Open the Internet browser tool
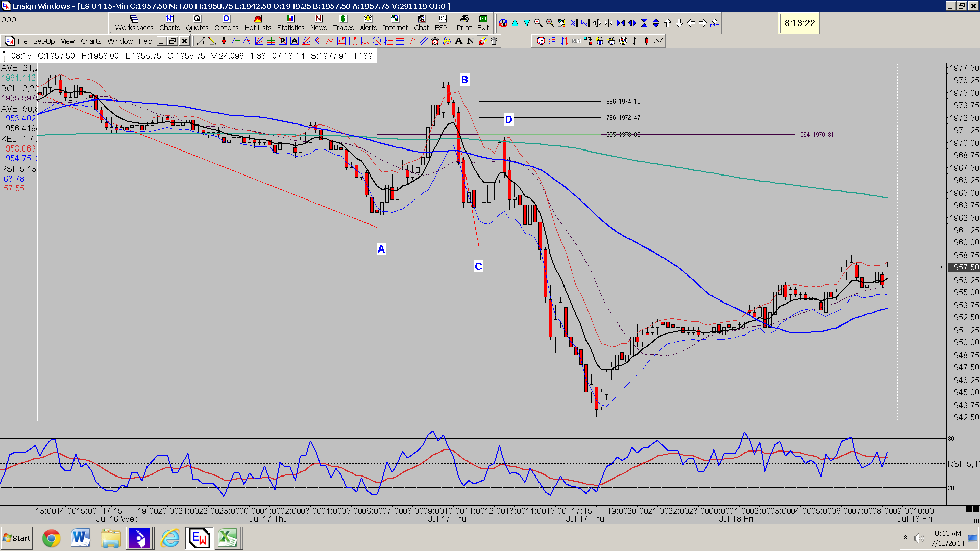Image resolution: width=980 pixels, height=551 pixels. click(x=395, y=23)
